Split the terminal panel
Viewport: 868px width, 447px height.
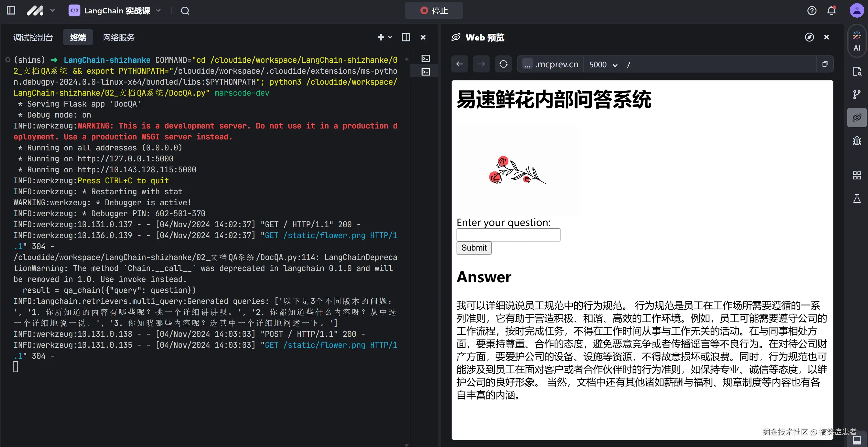pos(406,37)
